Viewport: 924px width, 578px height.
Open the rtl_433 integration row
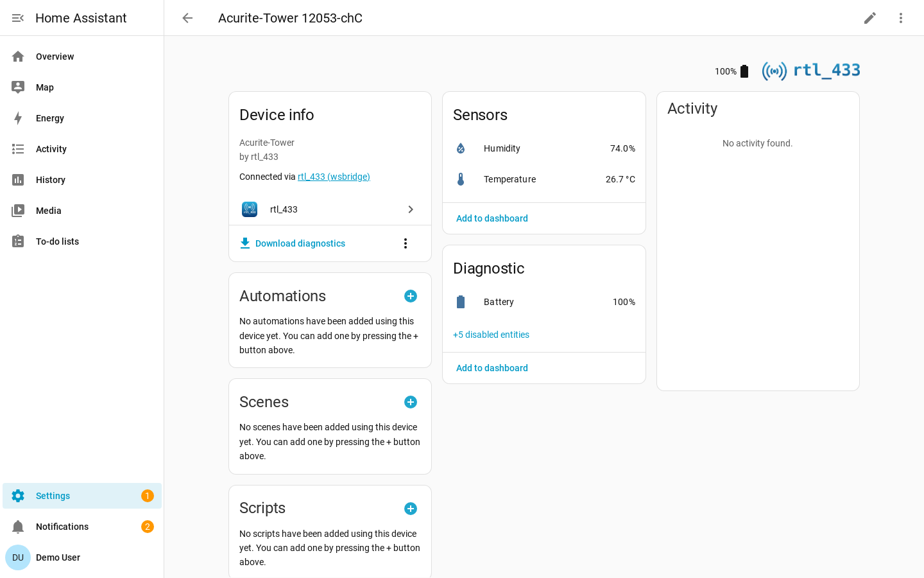tap(330, 209)
